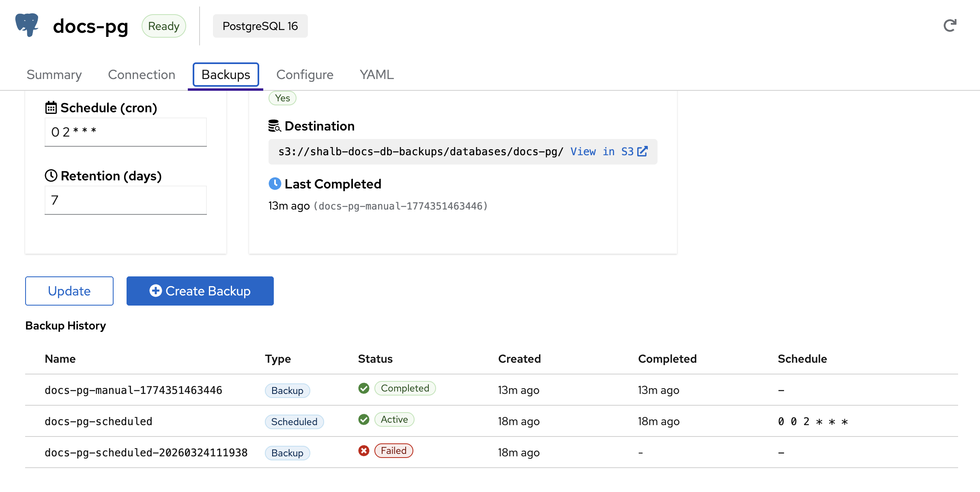Click the red X icon next to Failed

tap(364, 451)
